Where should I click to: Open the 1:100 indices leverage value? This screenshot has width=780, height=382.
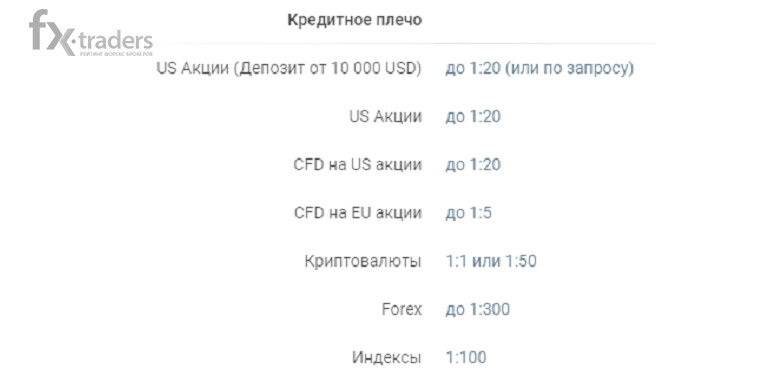[466, 358]
